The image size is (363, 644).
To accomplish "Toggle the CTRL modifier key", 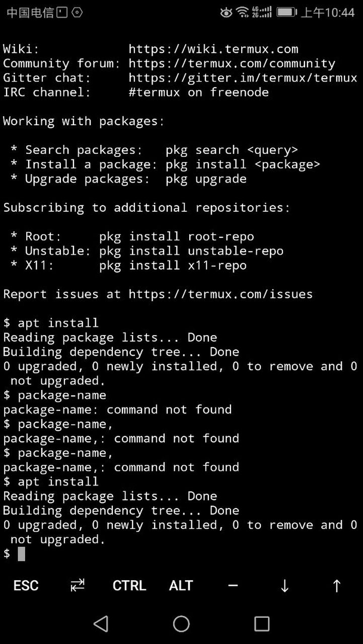I will tap(129, 586).
